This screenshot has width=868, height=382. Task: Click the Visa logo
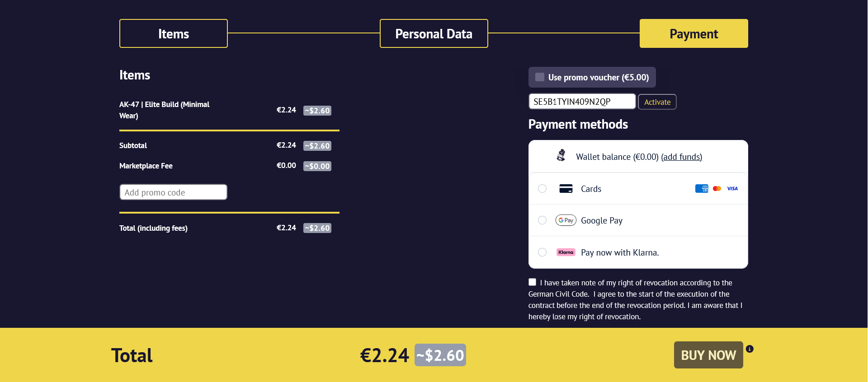click(732, 189)
